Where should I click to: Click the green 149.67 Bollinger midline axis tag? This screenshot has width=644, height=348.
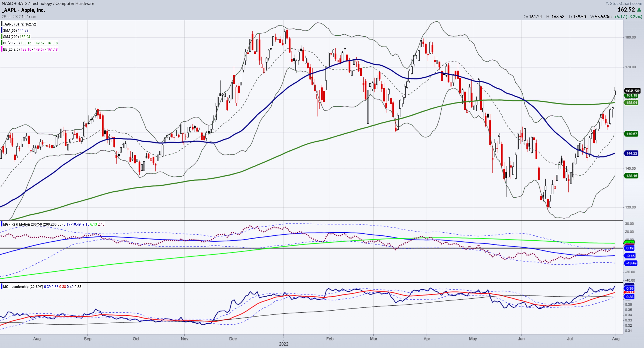coord(632,134)
